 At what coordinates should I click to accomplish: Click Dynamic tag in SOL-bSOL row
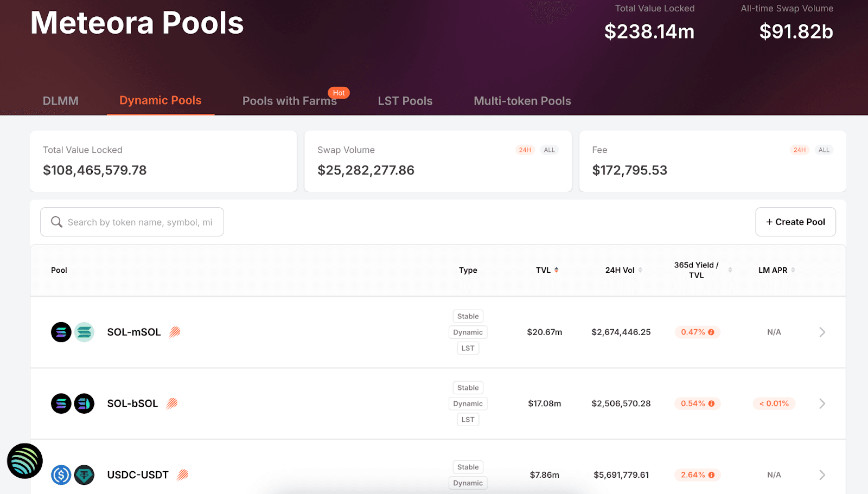[x=468, y=403]
